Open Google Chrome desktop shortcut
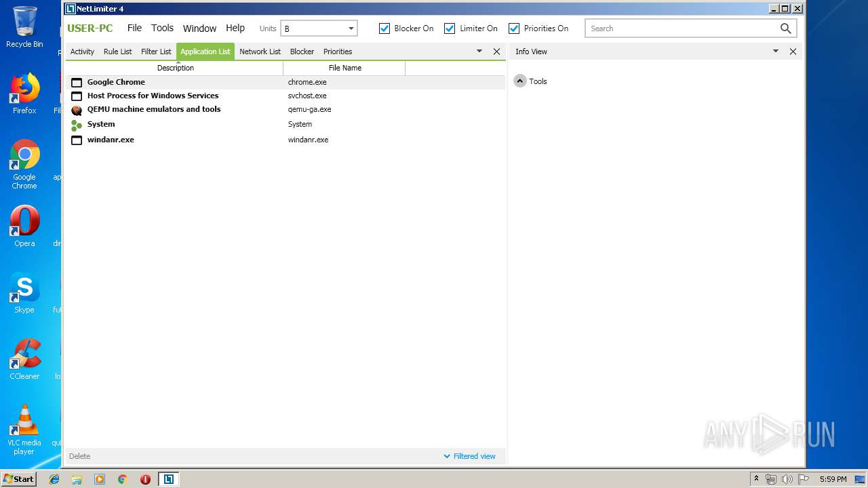This screenshot has height=488, width=868. 24,165
